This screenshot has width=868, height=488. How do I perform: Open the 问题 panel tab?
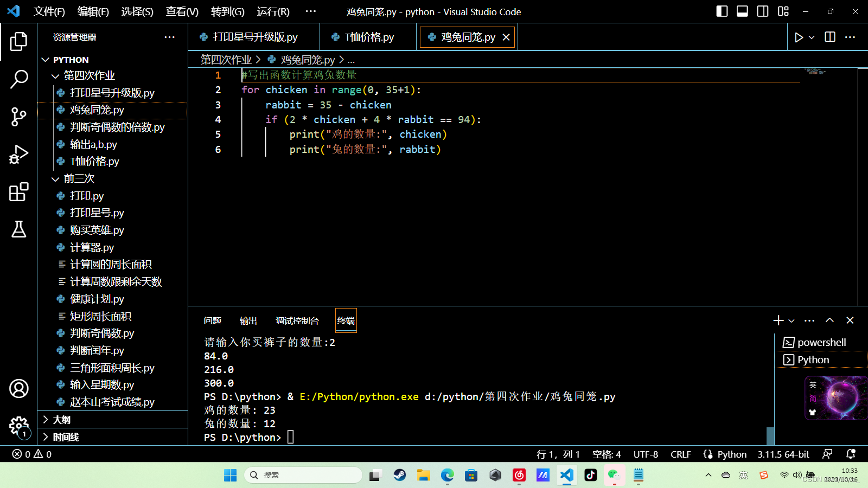[x=213, y=320]
